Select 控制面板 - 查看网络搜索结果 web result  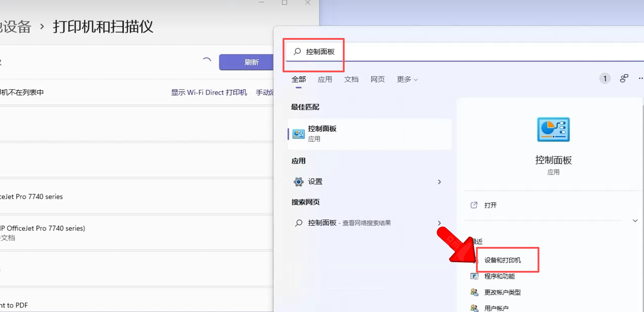[370, 223]
